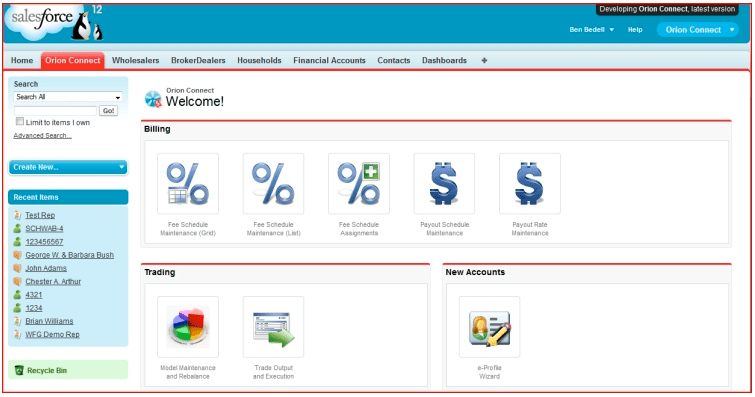Screen dimensions: 755x397
Task: Open the Orion Connect app switcher dropdown
Action: 697,29
